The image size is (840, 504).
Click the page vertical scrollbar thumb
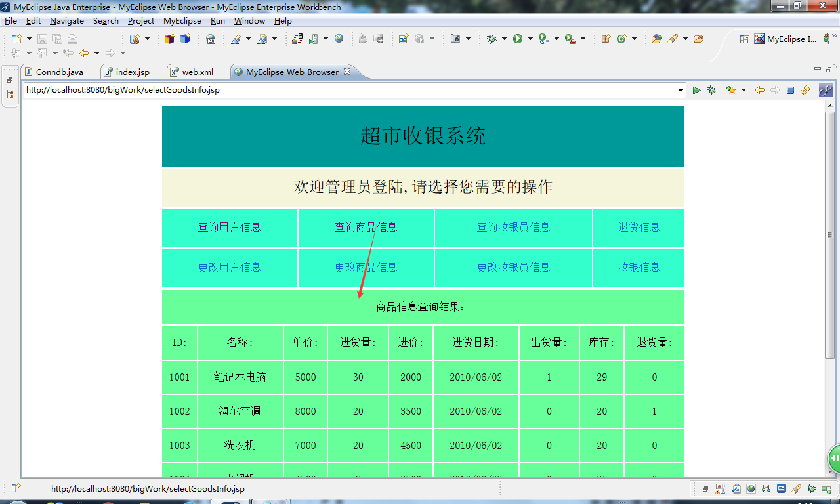[830, 235]
